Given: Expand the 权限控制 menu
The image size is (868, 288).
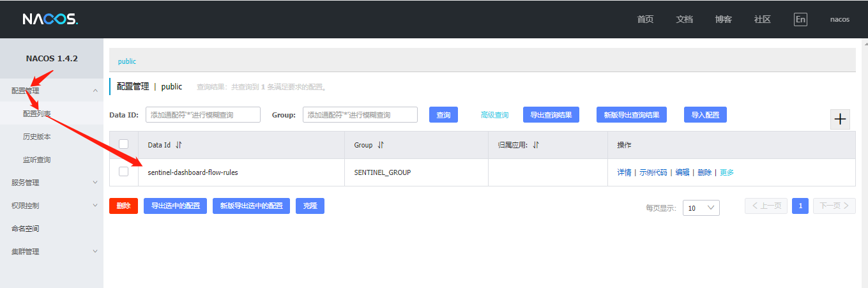Looking at the screenshot, I should pos(52,206).
